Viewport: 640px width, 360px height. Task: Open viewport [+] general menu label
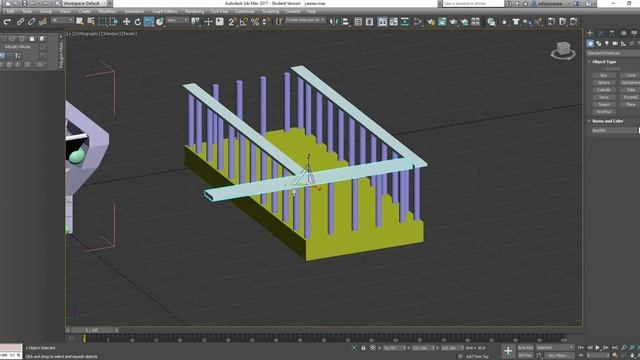(x=69, y=34)
